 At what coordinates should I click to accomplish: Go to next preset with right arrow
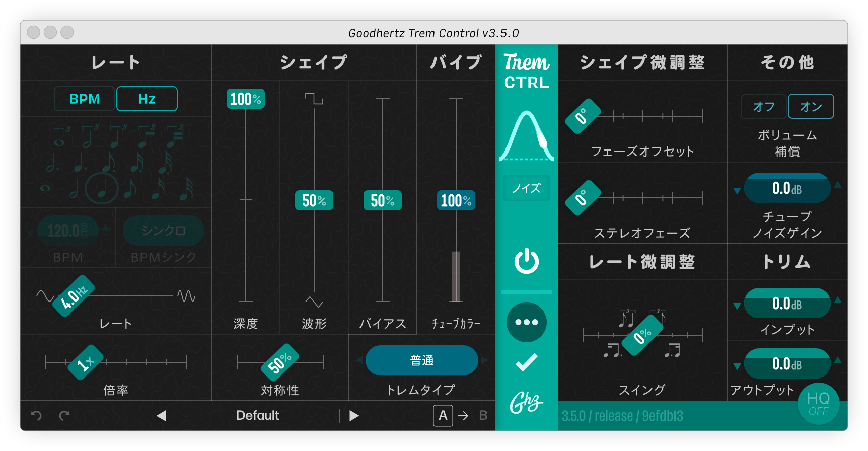coord(354,416)
